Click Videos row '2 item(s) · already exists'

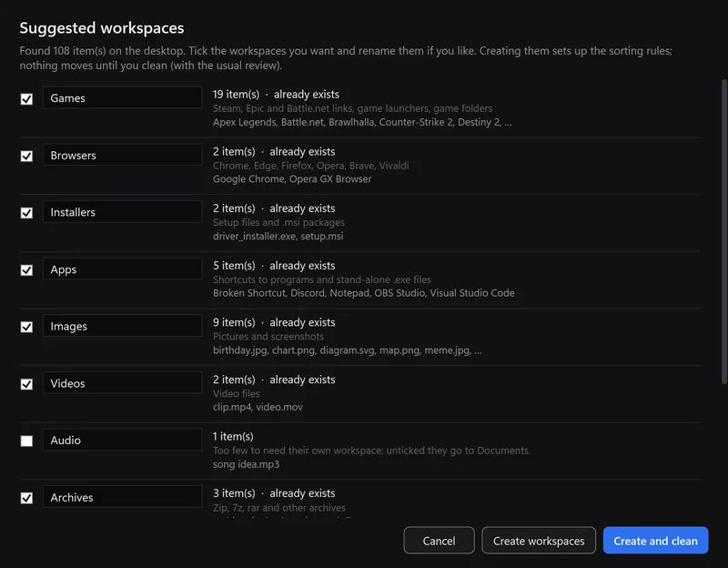click(x=274, y=380)
